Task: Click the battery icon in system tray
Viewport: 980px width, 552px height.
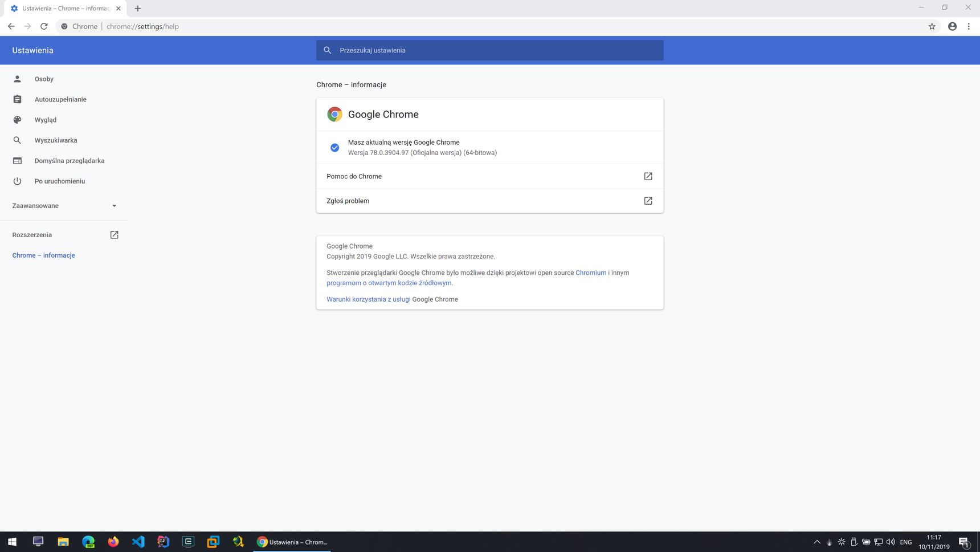Action: (x=866, y=542)
